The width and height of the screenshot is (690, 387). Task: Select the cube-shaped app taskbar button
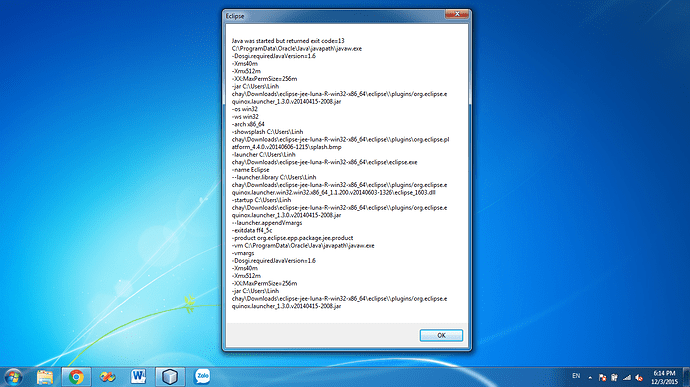tap(170, 377)
